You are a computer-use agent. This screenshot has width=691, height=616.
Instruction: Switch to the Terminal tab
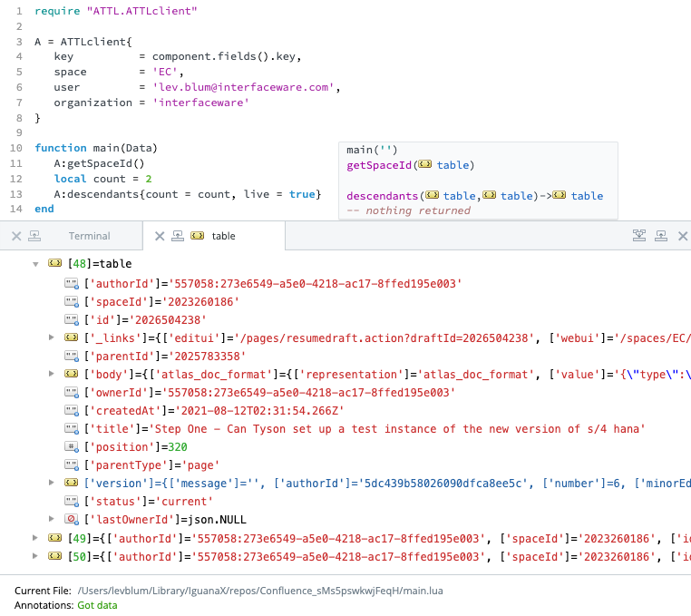pyautogui.click(x=89, y=236)
